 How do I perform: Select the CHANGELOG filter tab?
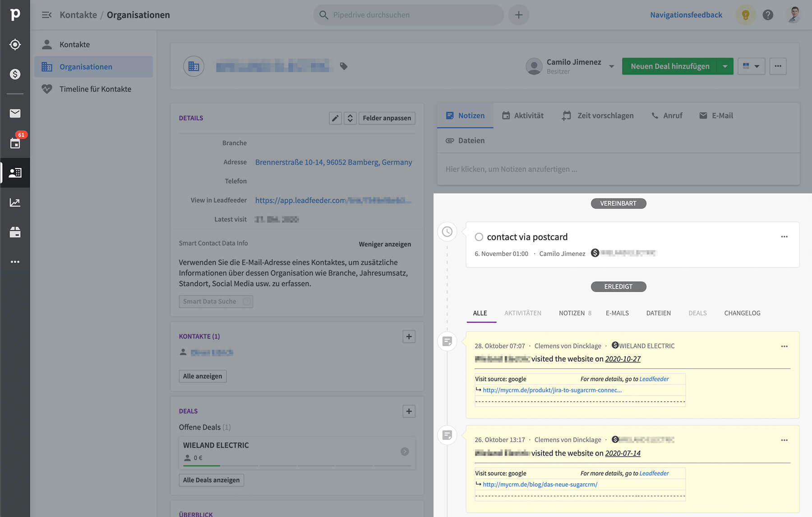[742, 313]
